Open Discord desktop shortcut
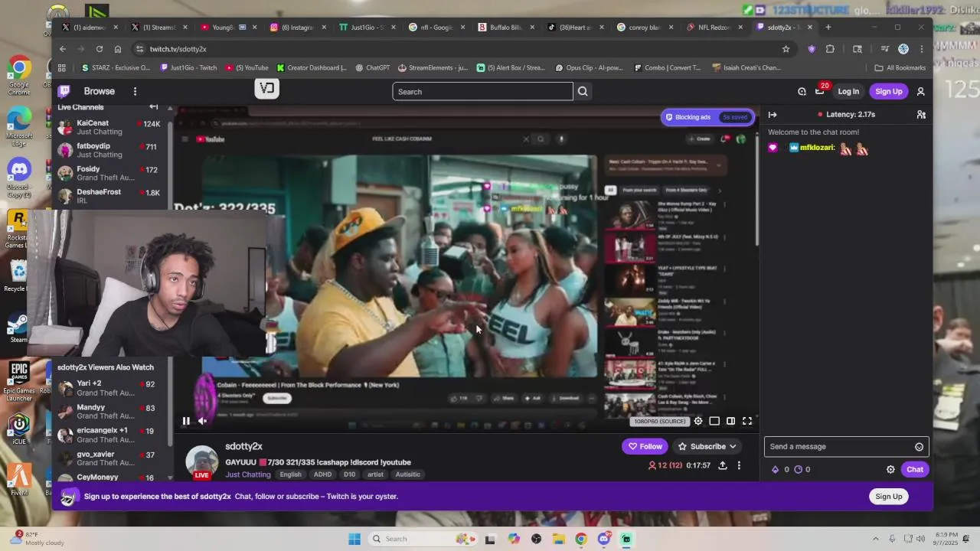Image resolution: width=980 pixels, height=551 pixels. pos(19,178)
